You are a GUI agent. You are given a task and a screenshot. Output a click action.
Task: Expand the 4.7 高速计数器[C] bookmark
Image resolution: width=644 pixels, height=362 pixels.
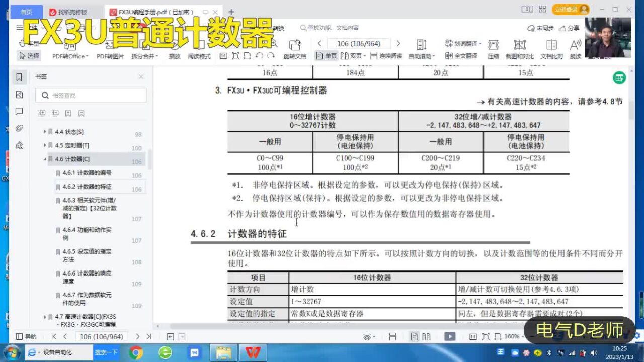click(x=45, y=317)
